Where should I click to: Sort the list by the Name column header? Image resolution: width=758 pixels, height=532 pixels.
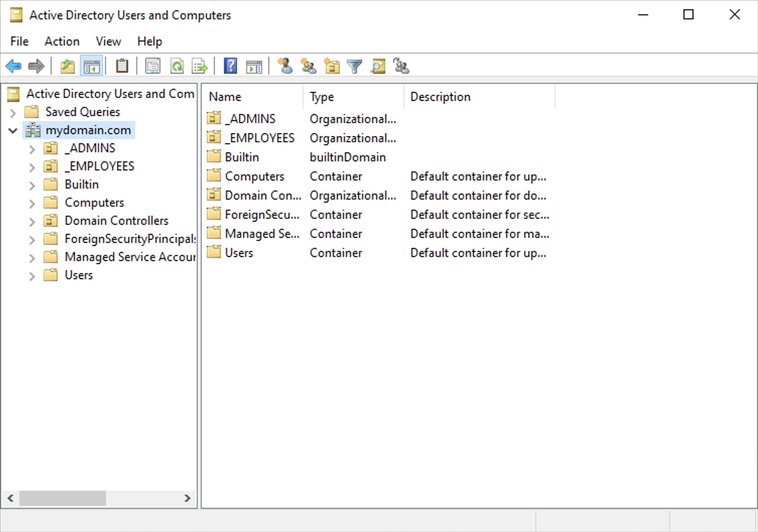[252, 97]
